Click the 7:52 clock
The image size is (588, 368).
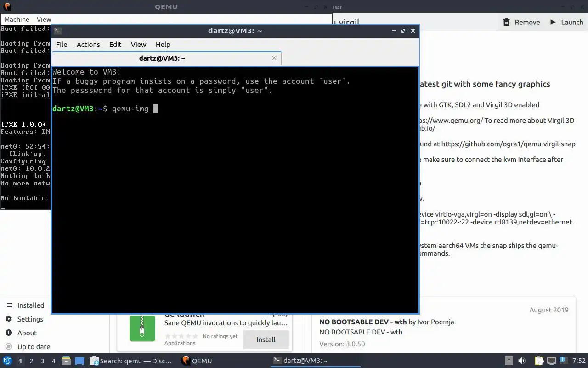point(579,361)
